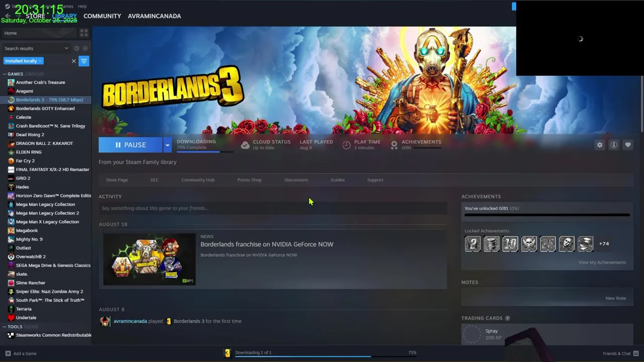Click locked achievement icon showing number 10
Image resolution: width=644 pixels, height=362 pixels.
pyautogui.click(x=510, y=244)
